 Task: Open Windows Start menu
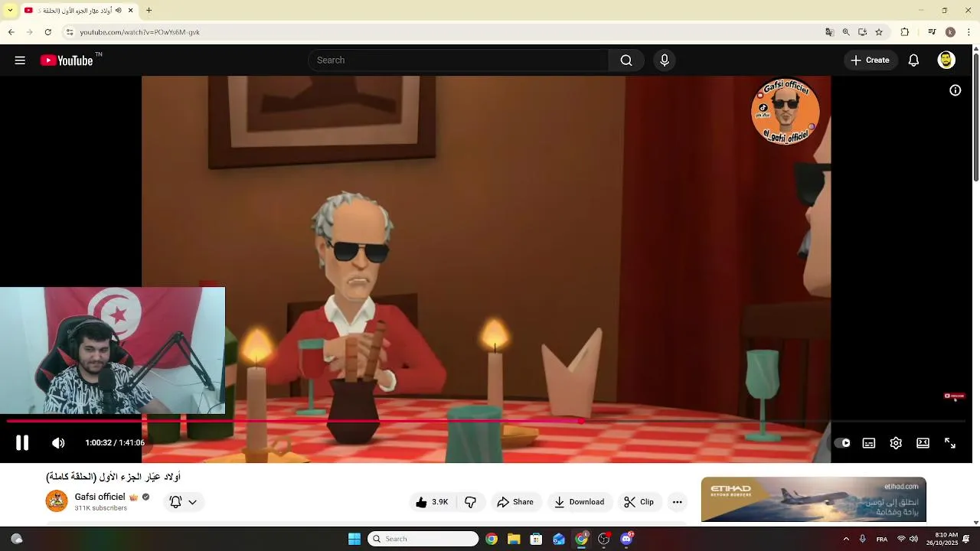[354, 539]
